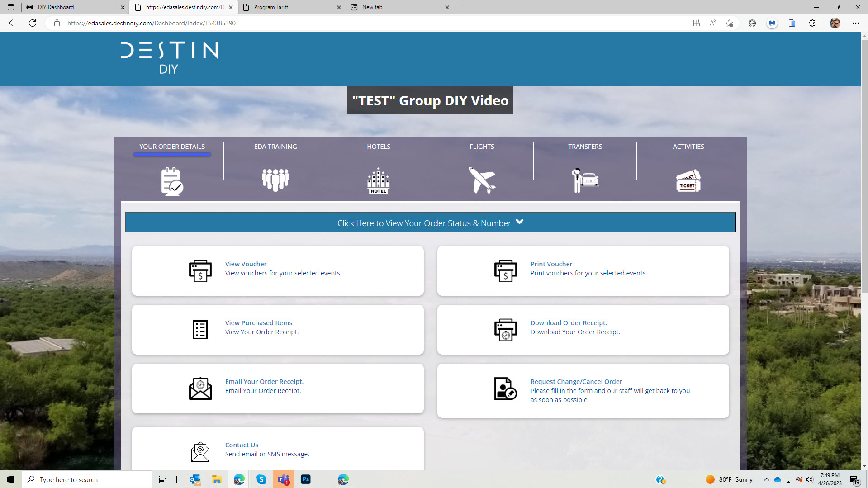This screenshot has height=488, width=868.
Task: Go back with the browser back arrow
Action: pos(13,23)
